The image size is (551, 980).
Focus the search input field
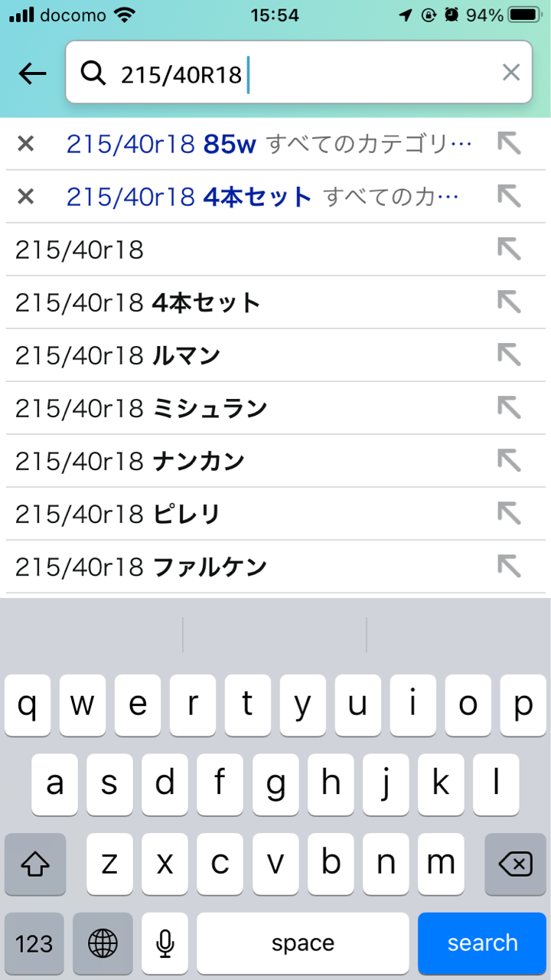[x=306, y=73]
